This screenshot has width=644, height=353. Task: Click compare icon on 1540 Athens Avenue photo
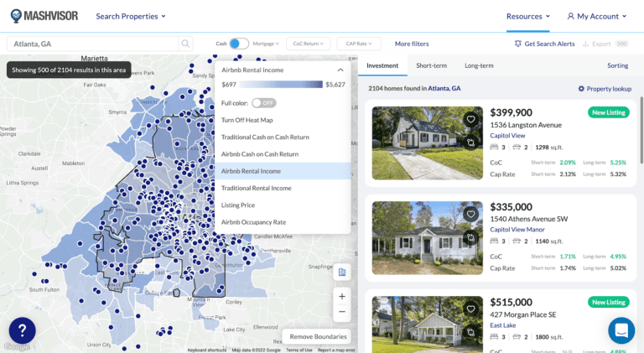coord(471,238)
